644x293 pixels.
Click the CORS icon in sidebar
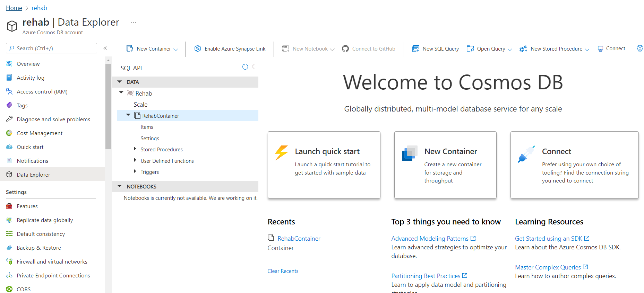pos(9,289)
